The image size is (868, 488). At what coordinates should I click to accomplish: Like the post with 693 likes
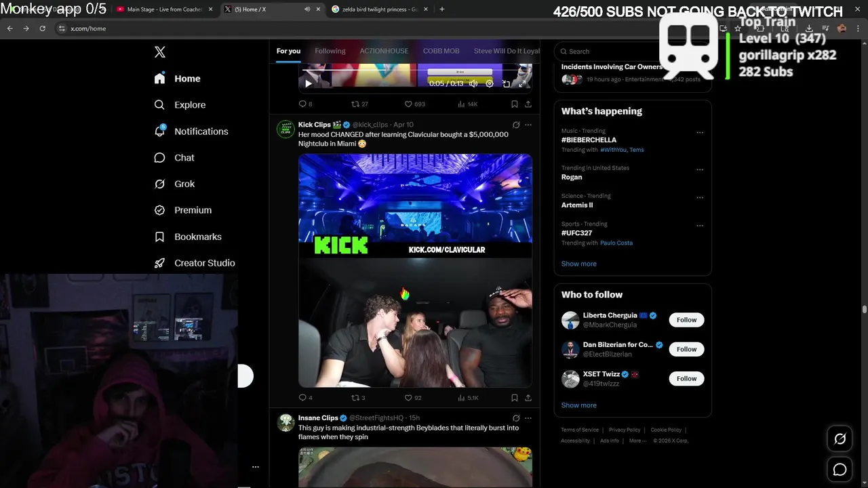click(x=414, y=104)
